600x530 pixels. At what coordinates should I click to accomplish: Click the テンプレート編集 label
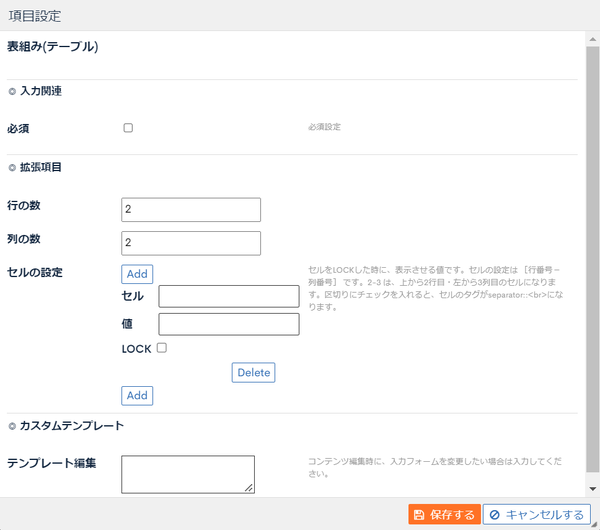point(52,463)
